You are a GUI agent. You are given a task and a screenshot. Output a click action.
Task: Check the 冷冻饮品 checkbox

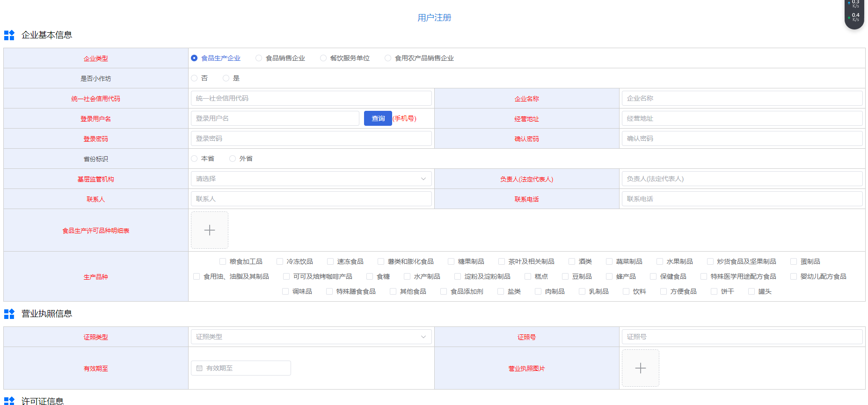(x=280, y=261)
